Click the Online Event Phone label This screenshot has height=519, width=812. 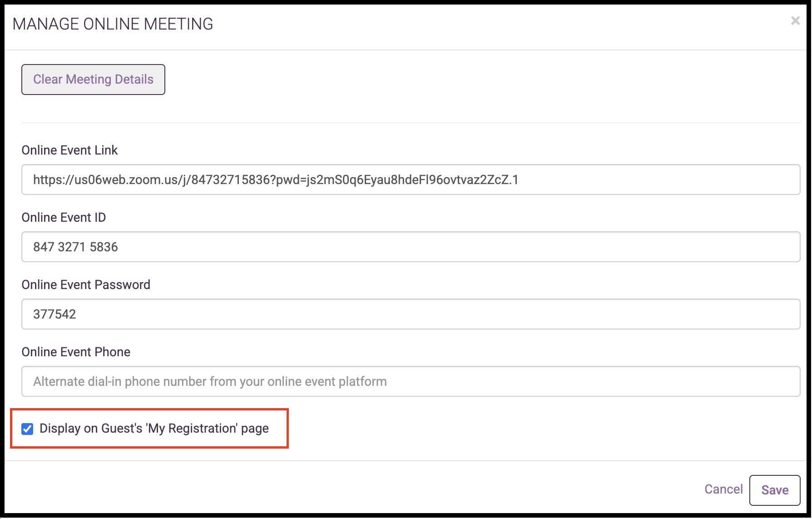[x=76, y=352]
